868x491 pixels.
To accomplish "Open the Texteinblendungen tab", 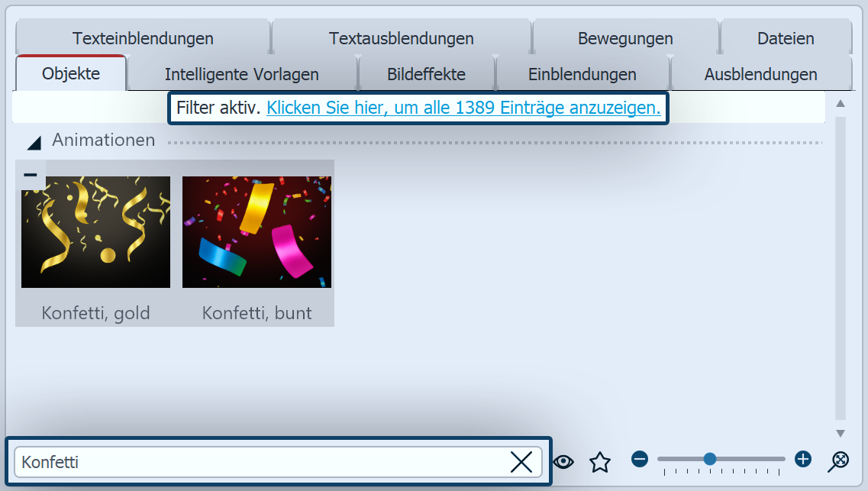I will click(143, 38).
